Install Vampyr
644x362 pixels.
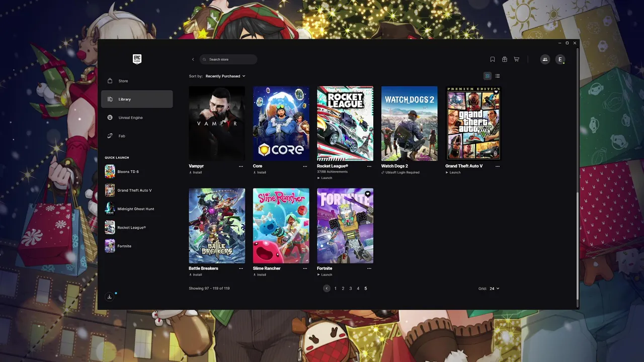pyautogui.click(x=196, y=172)
